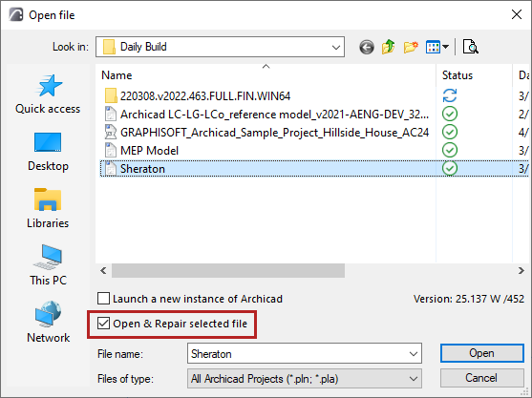The width and height of the screenshot is (532, 398).
Task: Click the file search preview icon
Action: [471, 47]
